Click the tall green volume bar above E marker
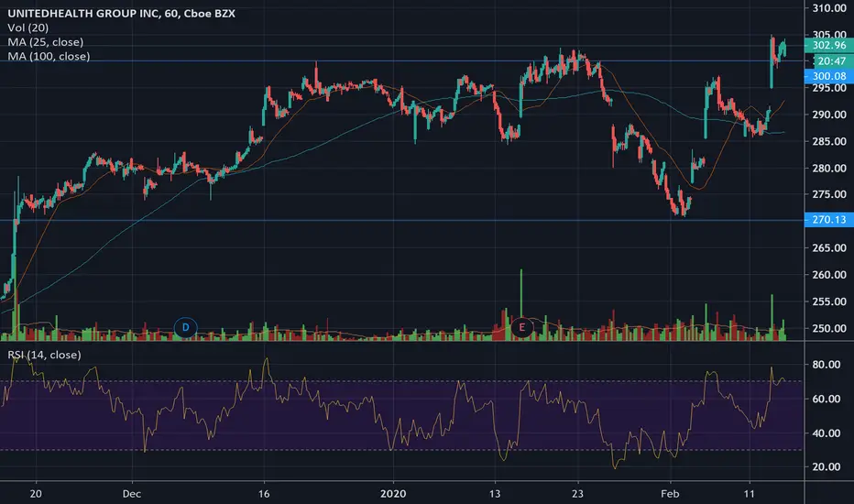854x504 pixels. pos(521,293)
